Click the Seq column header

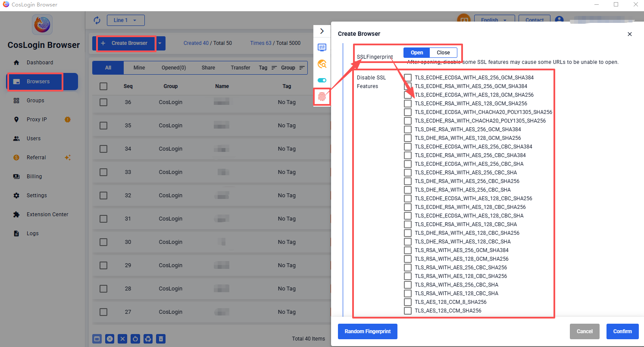(128, 86)
